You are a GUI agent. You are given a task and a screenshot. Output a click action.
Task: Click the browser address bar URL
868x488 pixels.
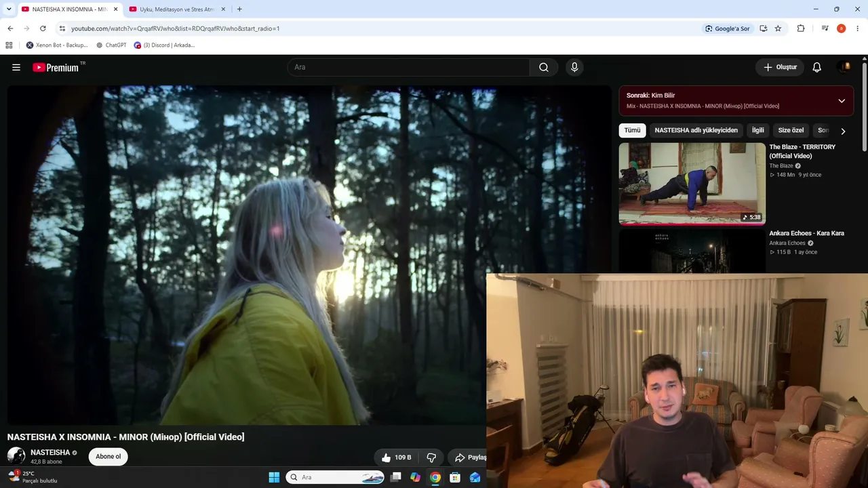coord(176,28)
